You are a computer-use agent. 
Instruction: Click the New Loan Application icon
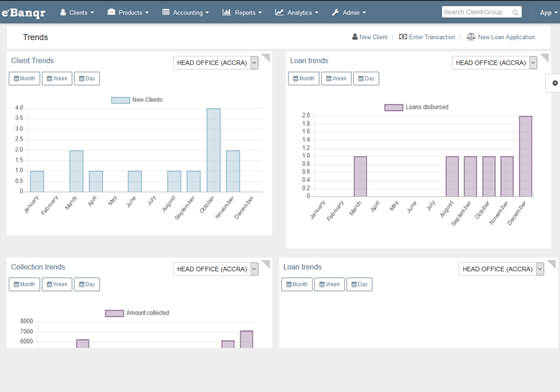click(471, 36)
